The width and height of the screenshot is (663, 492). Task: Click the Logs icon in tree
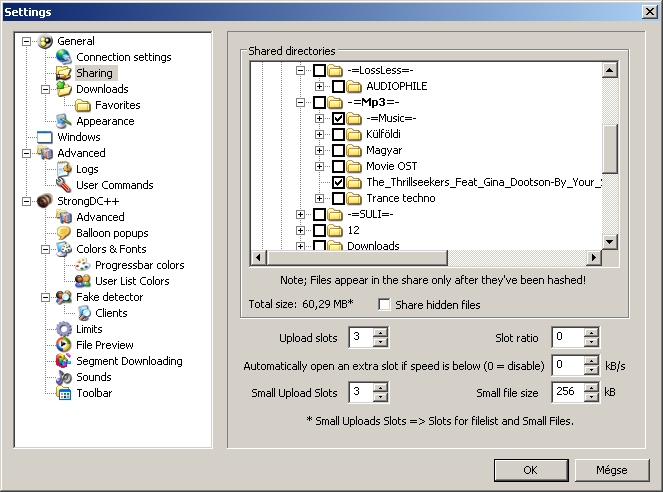64,169
